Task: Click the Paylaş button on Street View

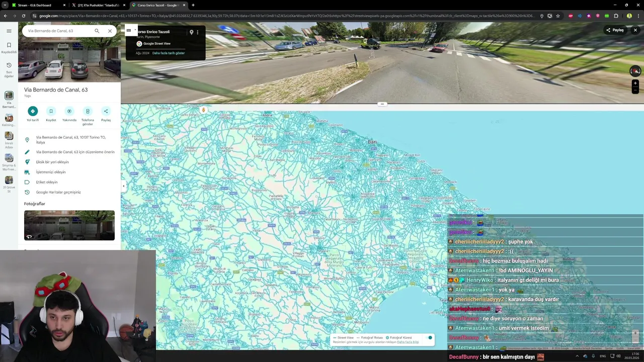Action: pos(615,30)
